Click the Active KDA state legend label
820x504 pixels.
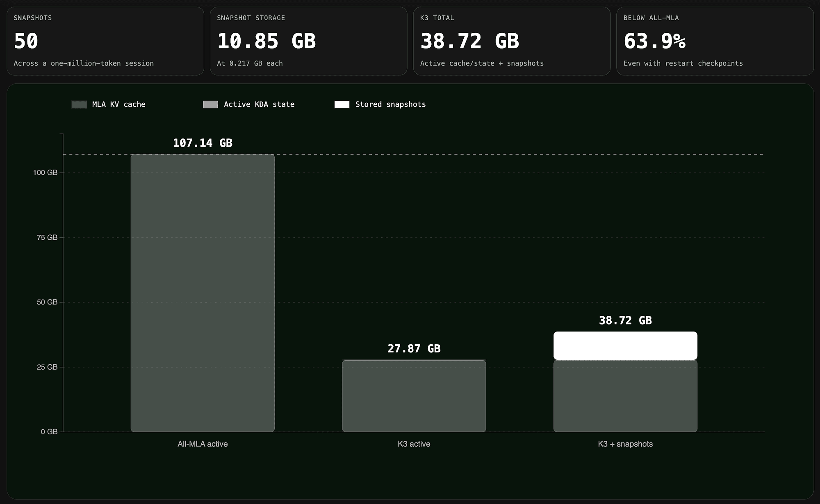[259, 104]
